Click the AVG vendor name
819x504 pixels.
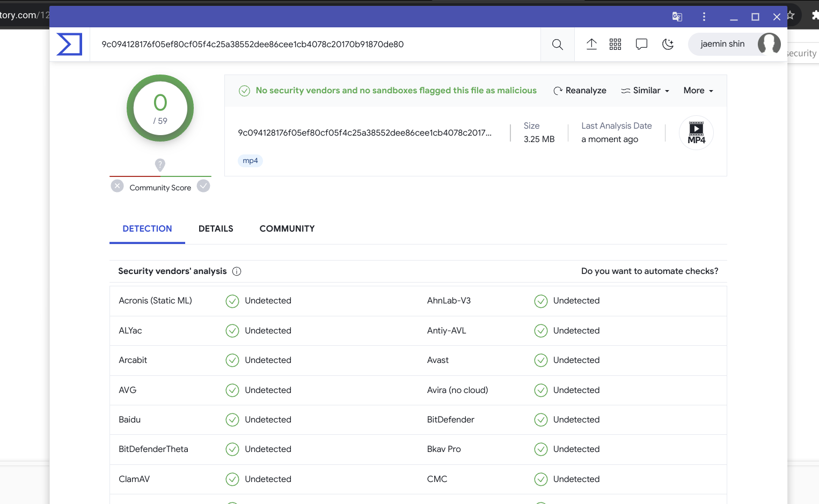click(127, 390)
